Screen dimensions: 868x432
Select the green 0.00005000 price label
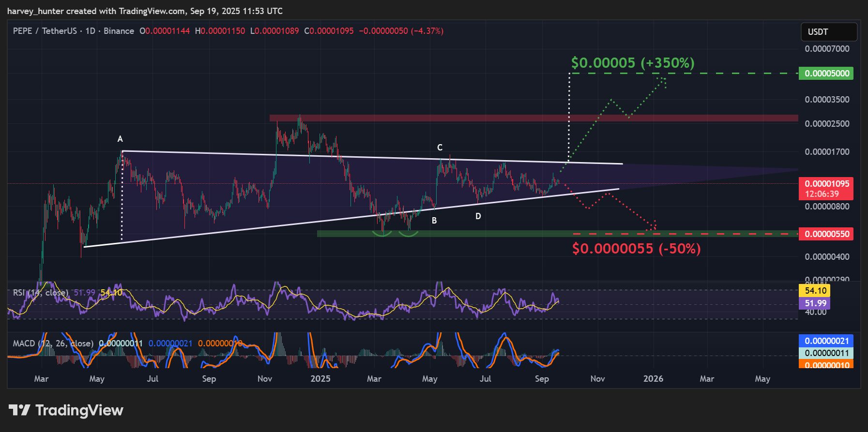tap(826, 74)
